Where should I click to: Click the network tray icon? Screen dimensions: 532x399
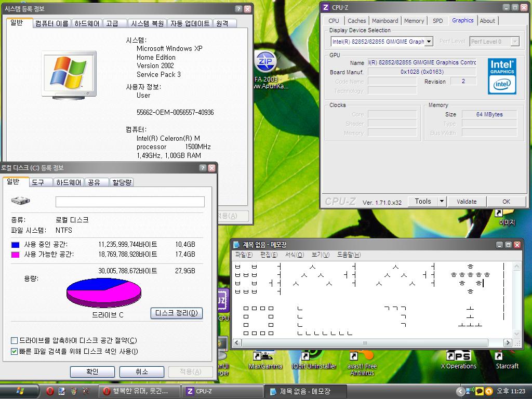click(x=470, y=391)
